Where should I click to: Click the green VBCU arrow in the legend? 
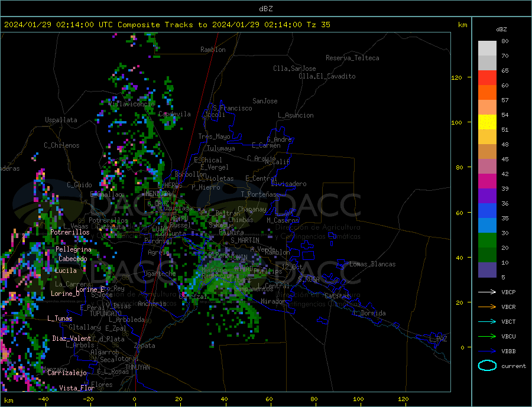coord(487,337)
